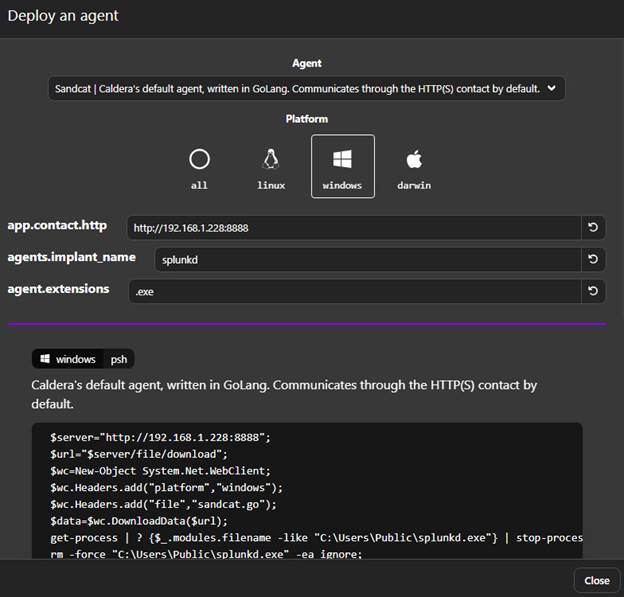
Task: Click the app.contact.http label
Action: (57, 225)
